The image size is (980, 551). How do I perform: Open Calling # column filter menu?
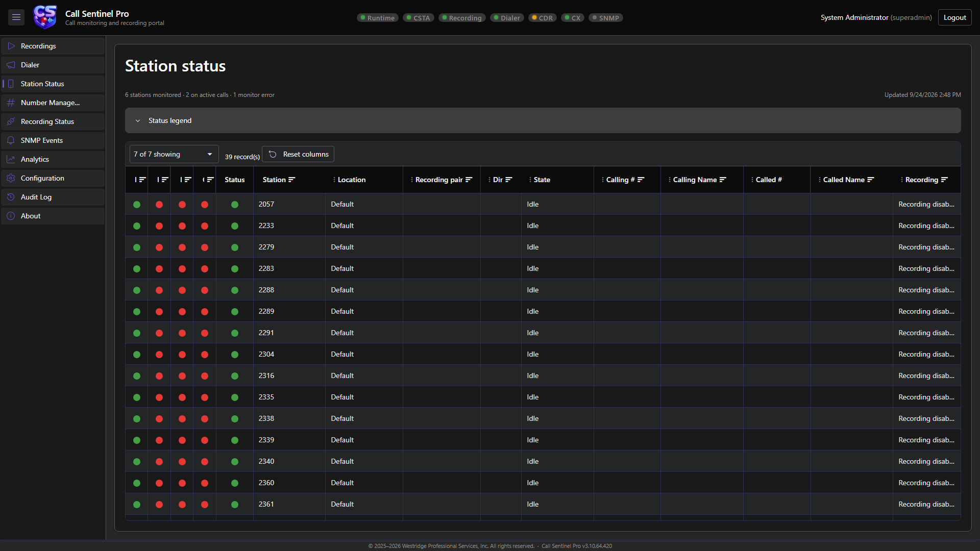click(x=641, y=180)
